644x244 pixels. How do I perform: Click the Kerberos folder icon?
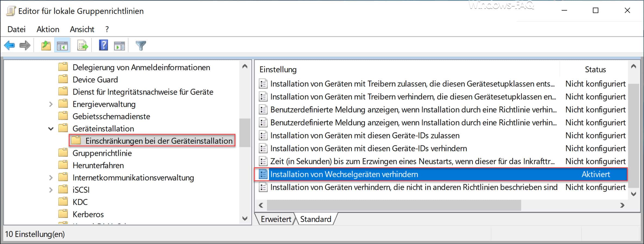pyautogui.click(x=63, y=214)
